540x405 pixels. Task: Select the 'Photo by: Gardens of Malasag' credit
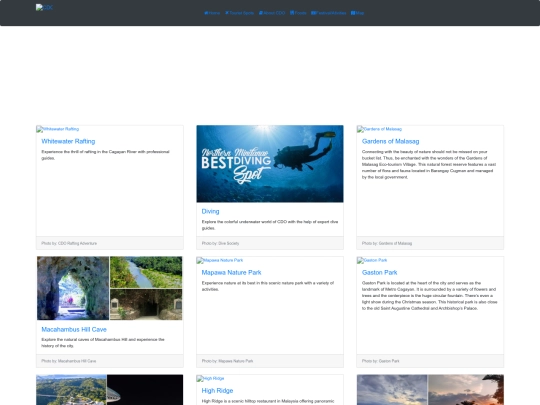click(387, 243)
